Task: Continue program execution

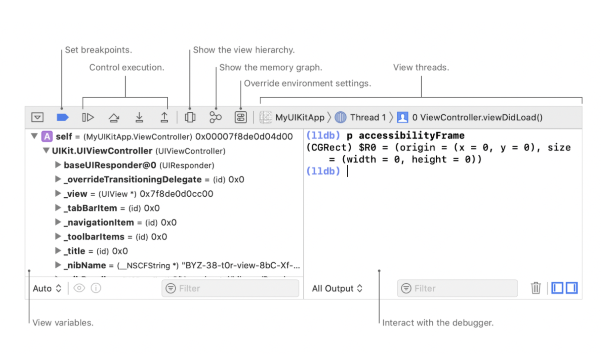Action: [88, 117]
